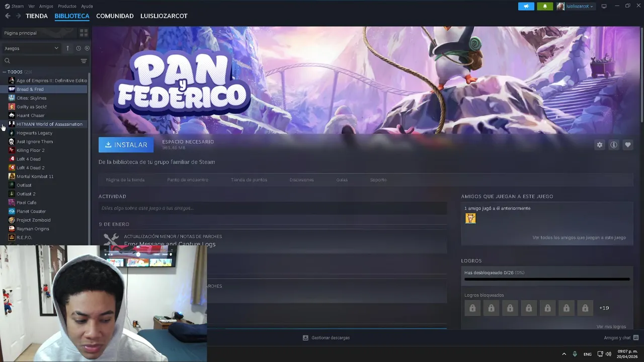This screenshot has height=362, width=644.
Task: Open Página principal in library sidebar
Action: (x=39, y=33)
